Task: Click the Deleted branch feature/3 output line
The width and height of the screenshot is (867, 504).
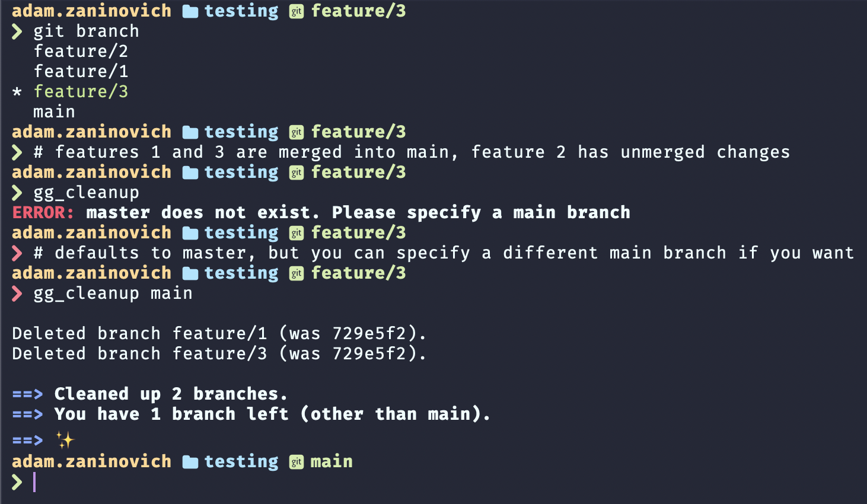Action: [219, 354]
